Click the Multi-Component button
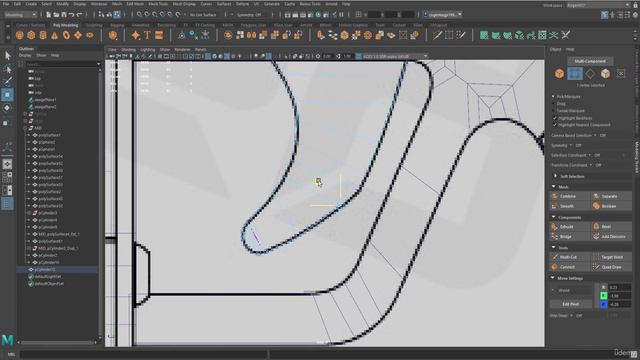The width and height of the screenshot is (640, 360). [590, 61]
